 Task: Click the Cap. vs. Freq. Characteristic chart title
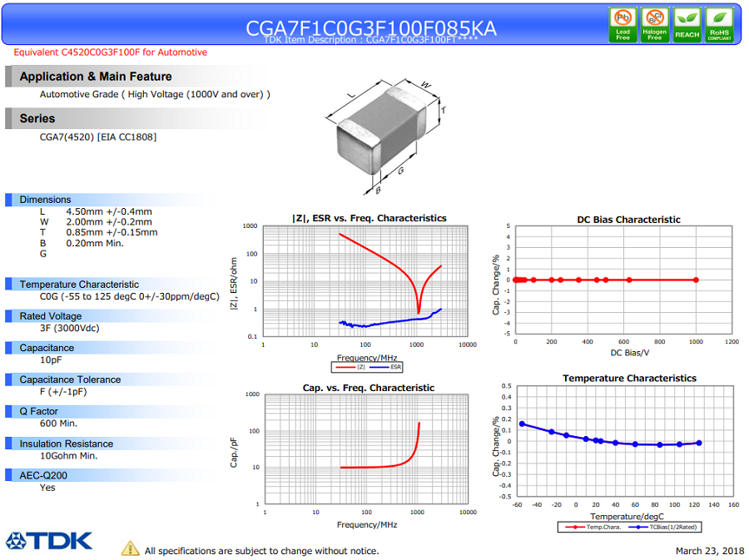point(369,388)
